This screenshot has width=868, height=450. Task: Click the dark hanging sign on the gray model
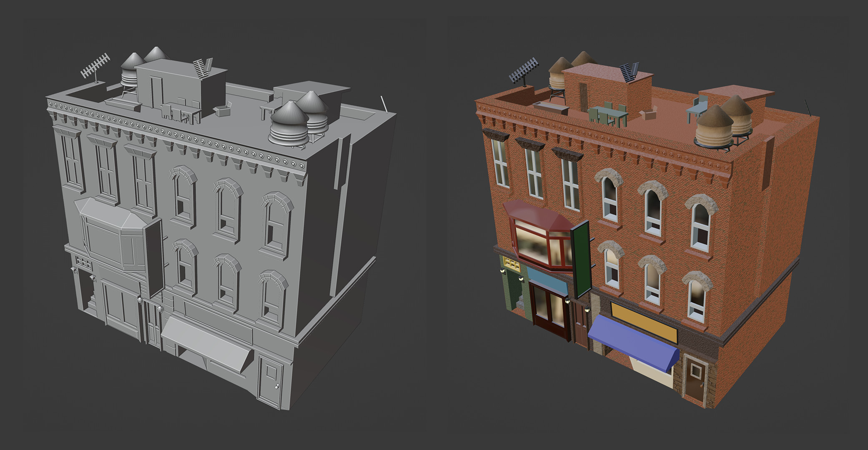click(x=153, y=258)
